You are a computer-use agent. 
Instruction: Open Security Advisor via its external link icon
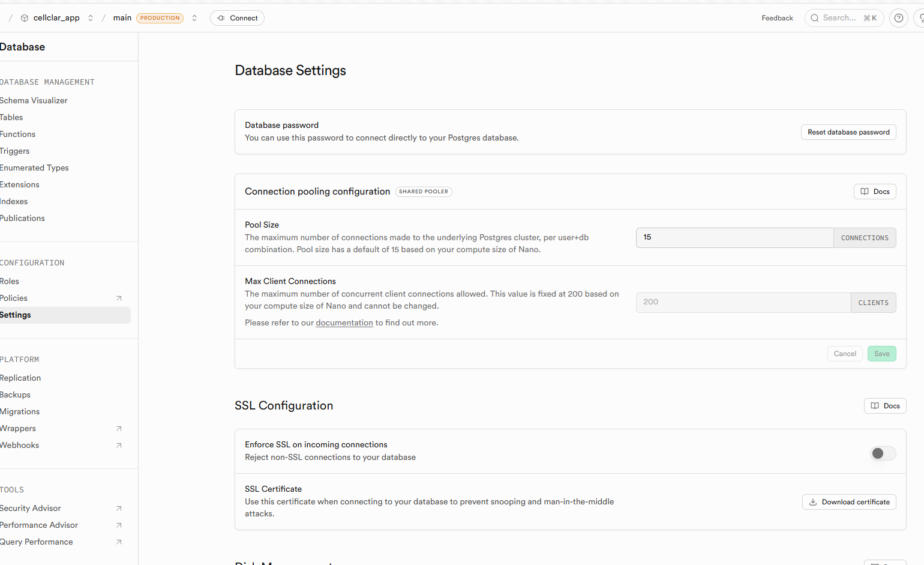point(118,508)
